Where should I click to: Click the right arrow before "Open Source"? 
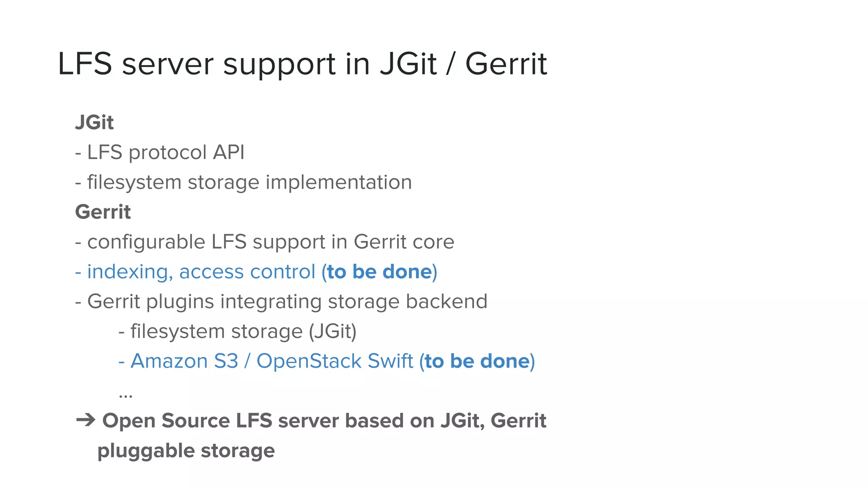[x=86, y=420]
